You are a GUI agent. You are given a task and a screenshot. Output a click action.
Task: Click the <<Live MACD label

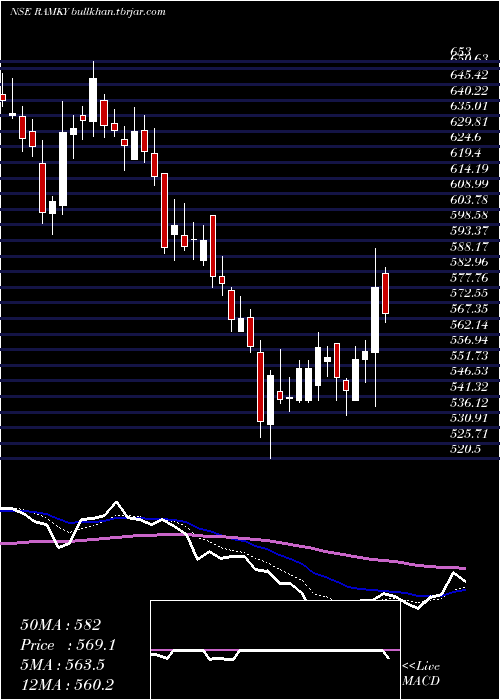pos(421,674)
